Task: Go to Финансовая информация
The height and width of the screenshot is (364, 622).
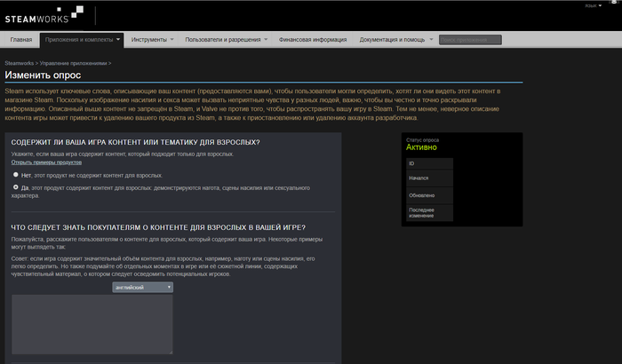Action: [312, 40]
